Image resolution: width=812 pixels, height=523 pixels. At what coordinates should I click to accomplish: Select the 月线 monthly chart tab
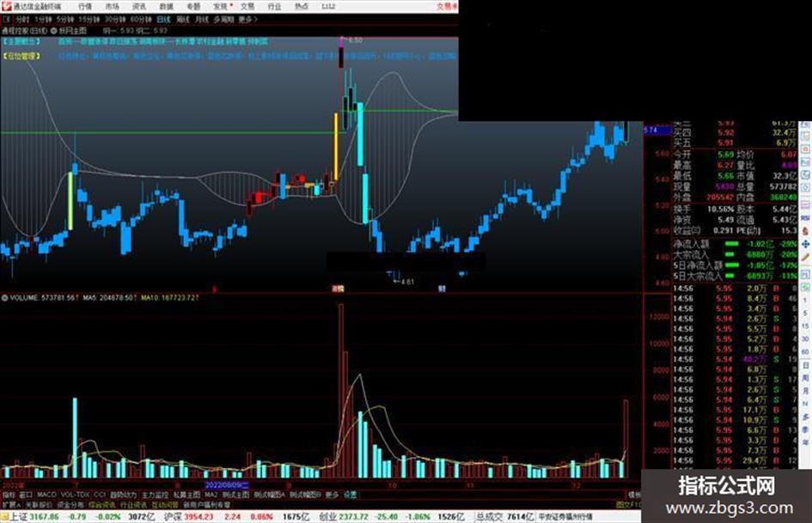click(201, 19)
